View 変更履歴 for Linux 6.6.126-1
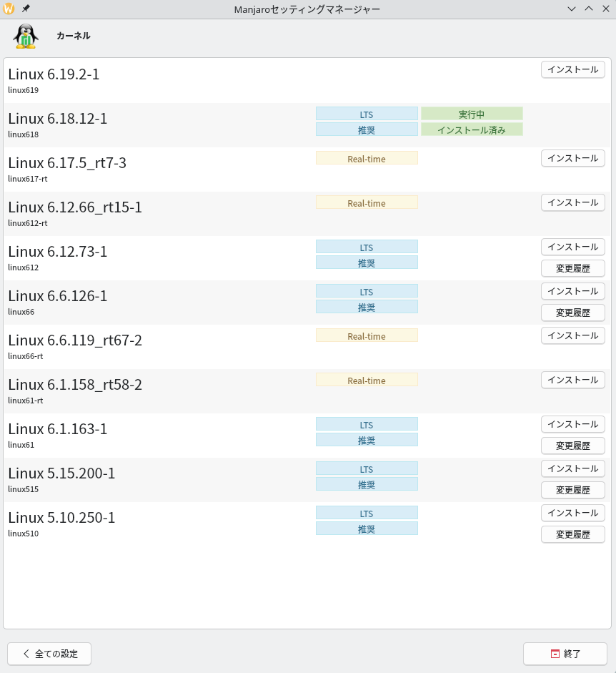 pos(572,313)
